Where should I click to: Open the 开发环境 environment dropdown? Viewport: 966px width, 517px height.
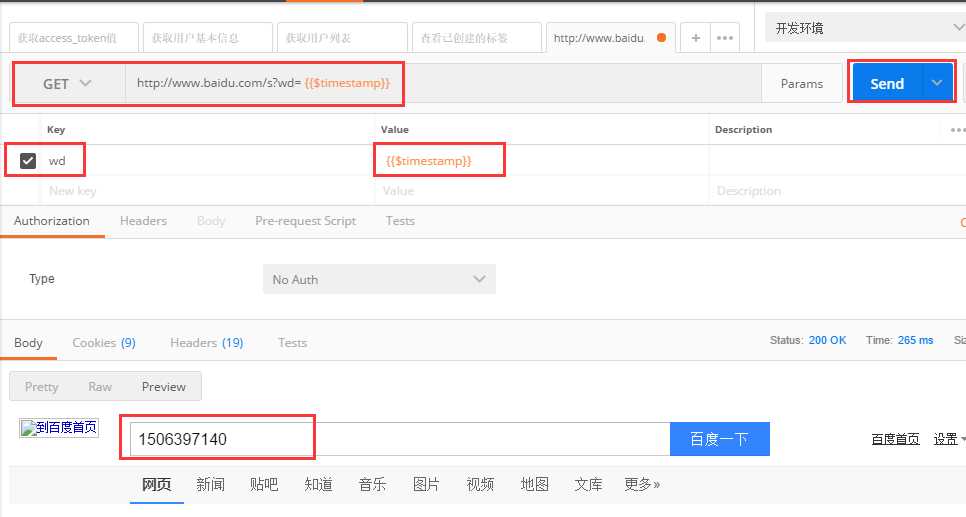[865, 28]
